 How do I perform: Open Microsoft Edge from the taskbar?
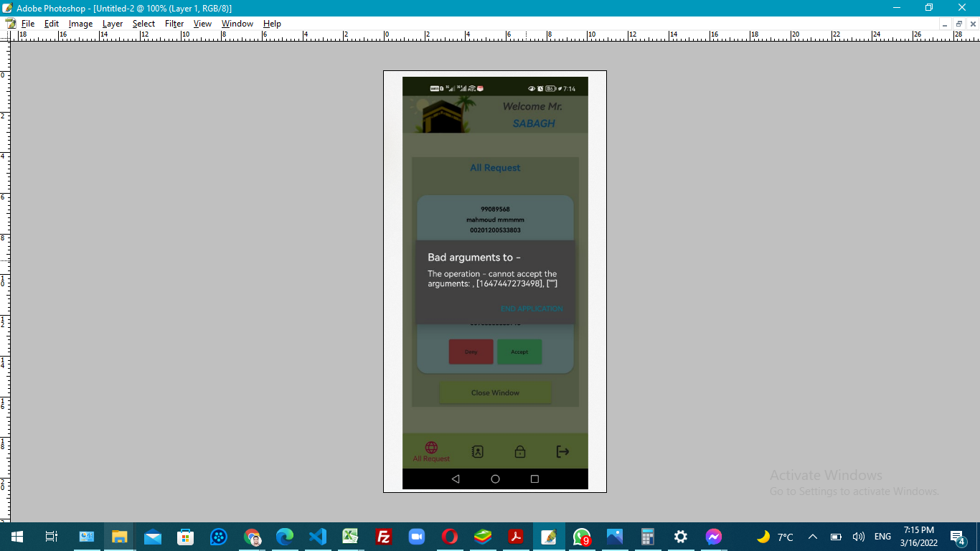tap(285, 537)
